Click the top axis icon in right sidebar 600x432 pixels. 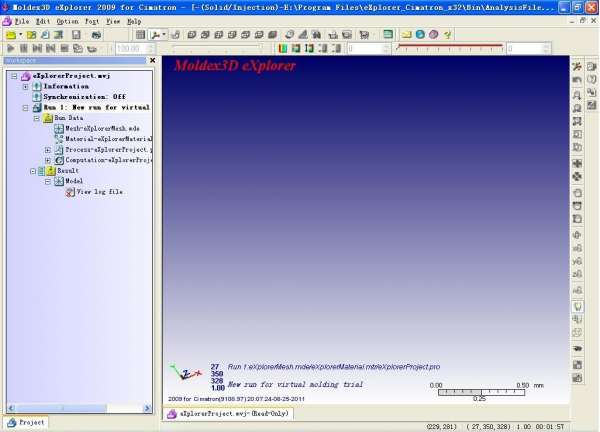point(577,66)
